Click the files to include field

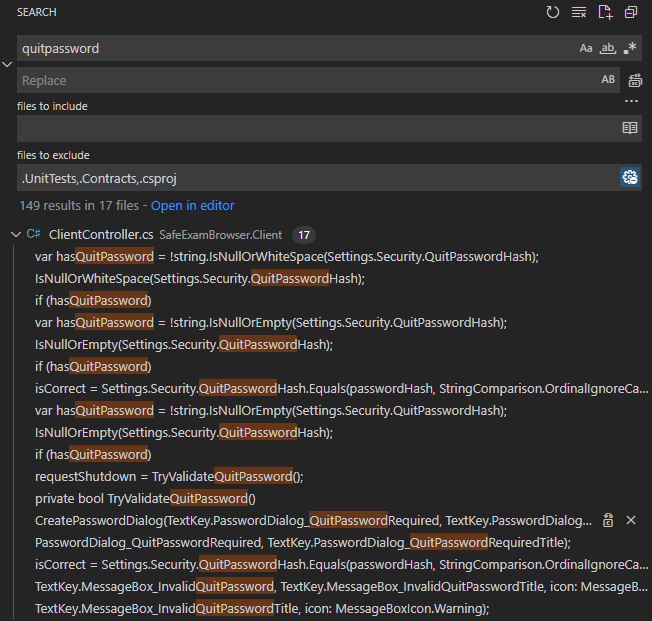pos(318,128)
